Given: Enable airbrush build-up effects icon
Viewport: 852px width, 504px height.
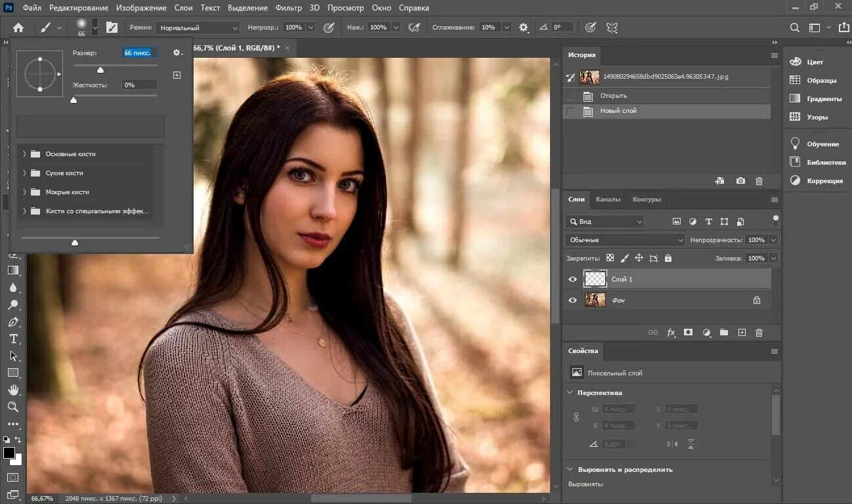Looking at the screenshot, I should [414, 28].
